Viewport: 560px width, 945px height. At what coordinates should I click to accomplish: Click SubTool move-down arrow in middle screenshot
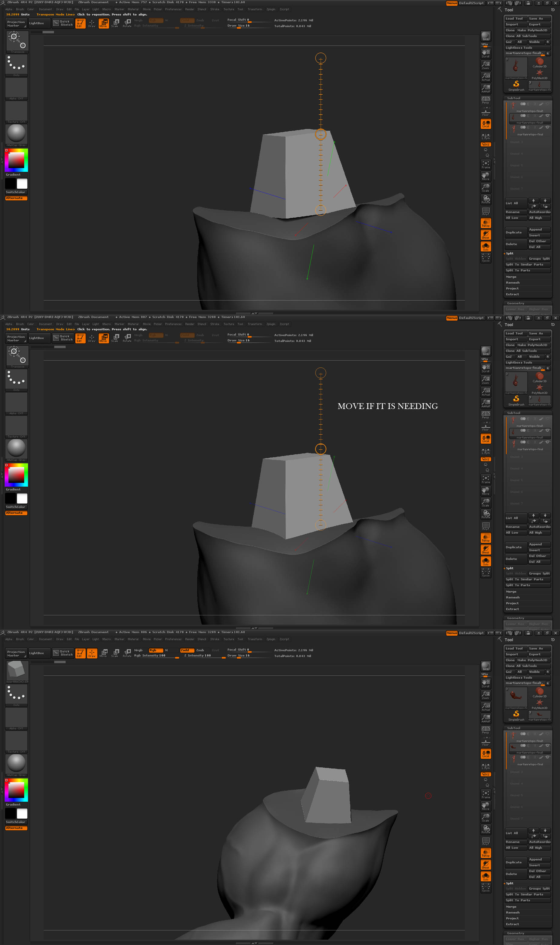(545, 515)
